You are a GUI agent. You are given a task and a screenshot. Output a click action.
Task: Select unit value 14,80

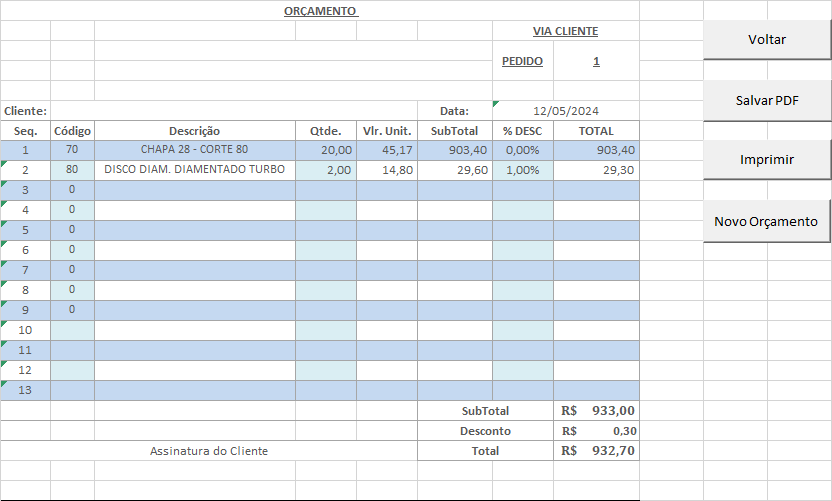click(x=387, y=170)
